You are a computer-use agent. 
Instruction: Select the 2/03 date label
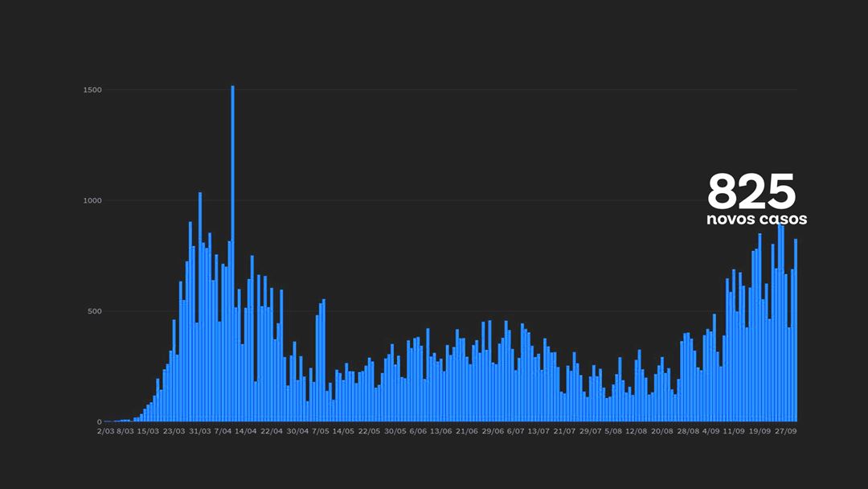[105, 431]
